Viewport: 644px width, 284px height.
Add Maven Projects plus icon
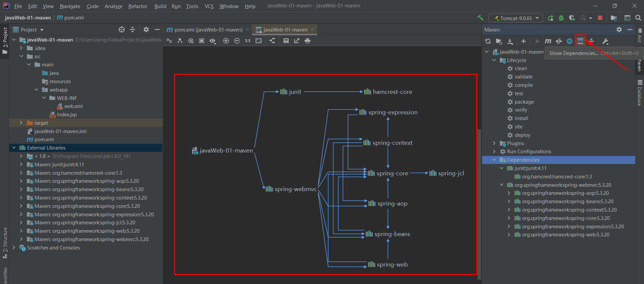(x=523, y=41)
